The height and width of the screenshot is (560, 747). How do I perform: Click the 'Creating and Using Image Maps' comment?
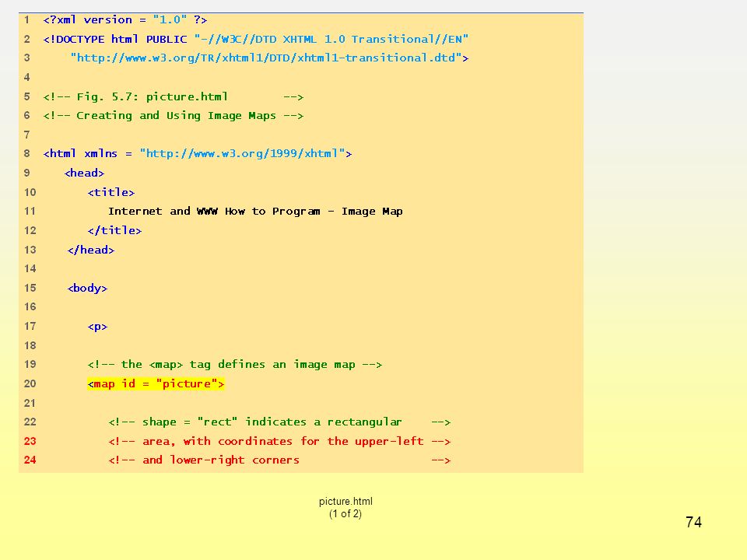click(x=173, y=116)
